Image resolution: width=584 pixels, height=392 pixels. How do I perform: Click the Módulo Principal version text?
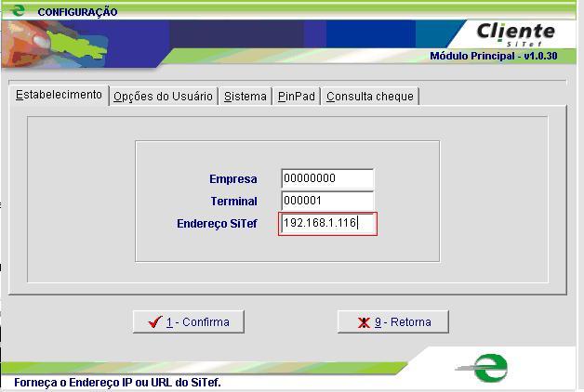(x=492, y=57)
